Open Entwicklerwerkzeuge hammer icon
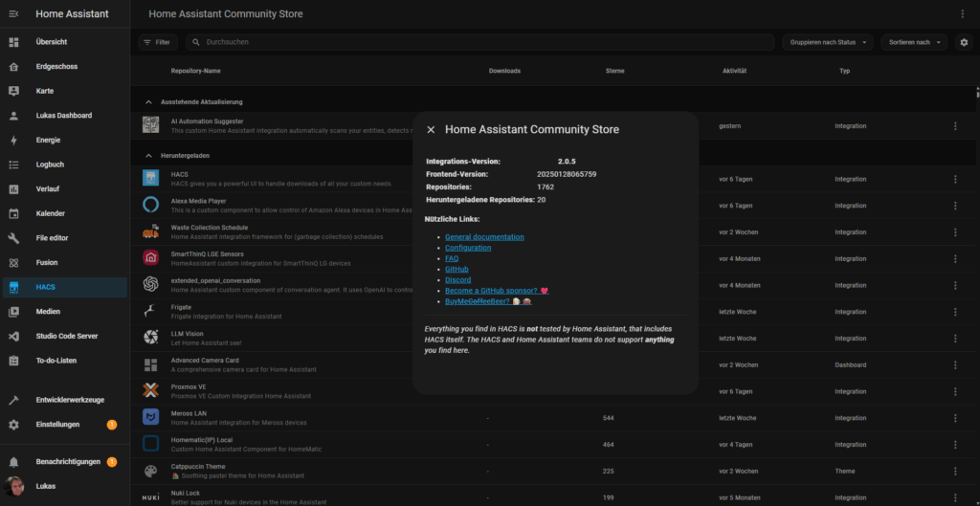 13,400
